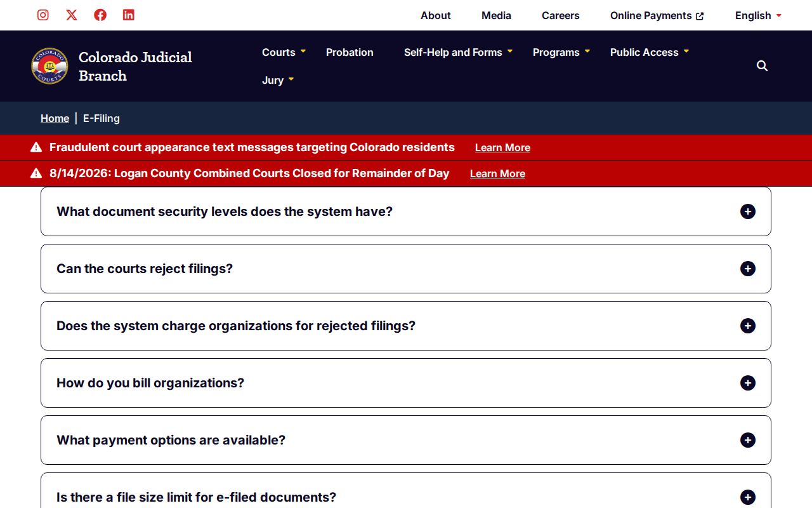Open the Careers page
Image resolution: width=812 pixels, height=508 pixels.
point(561,15)
